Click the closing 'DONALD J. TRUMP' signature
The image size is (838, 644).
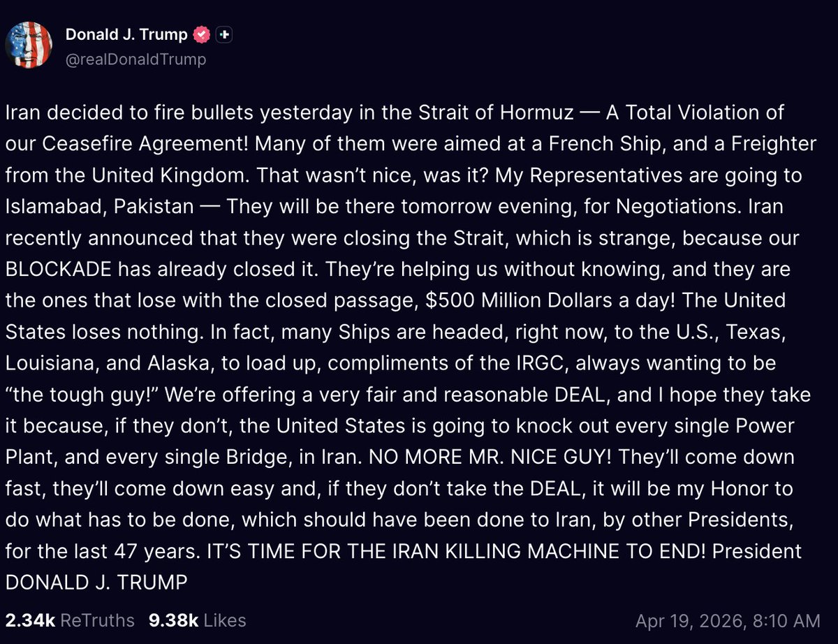click(x=96, y=583)
